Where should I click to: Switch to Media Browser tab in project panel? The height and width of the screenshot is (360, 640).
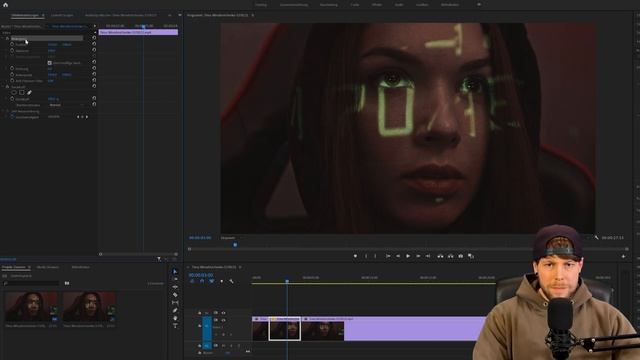pyautogui.click(x=48, y=267)
